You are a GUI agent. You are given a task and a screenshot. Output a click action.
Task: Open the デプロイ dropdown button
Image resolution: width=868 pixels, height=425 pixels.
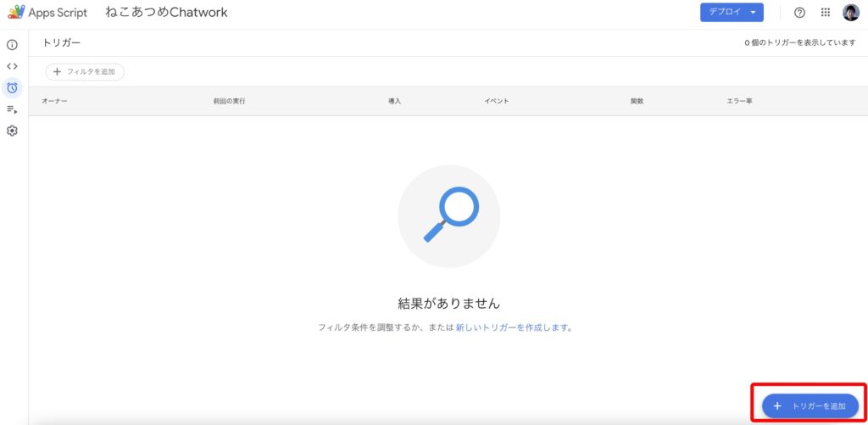click(x=732, y=12)
